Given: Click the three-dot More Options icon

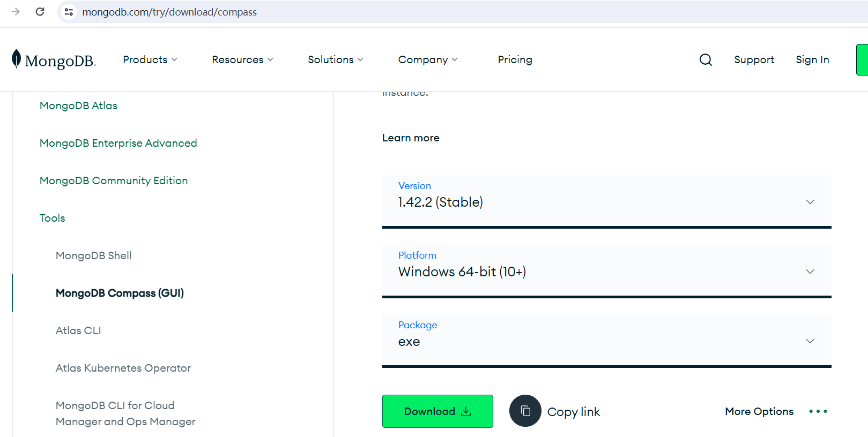Looking at the screenshot, I should tap(818, 411).
